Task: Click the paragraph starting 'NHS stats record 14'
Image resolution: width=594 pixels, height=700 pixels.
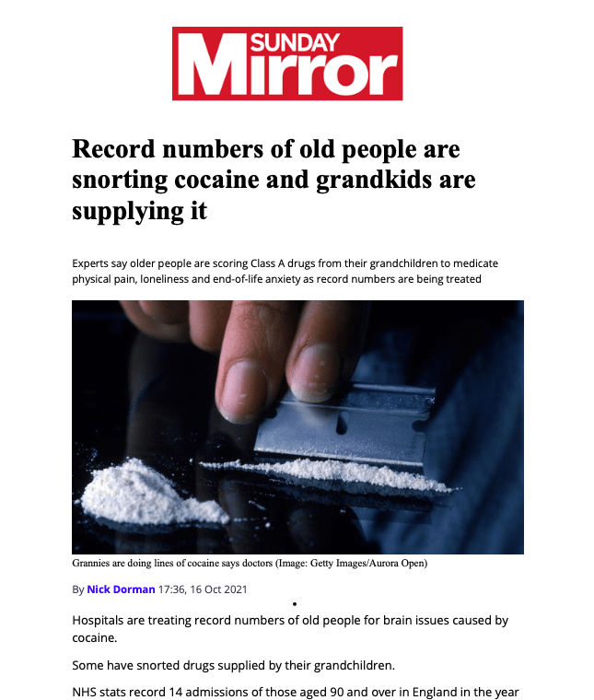Action: [x=296, y=692]
